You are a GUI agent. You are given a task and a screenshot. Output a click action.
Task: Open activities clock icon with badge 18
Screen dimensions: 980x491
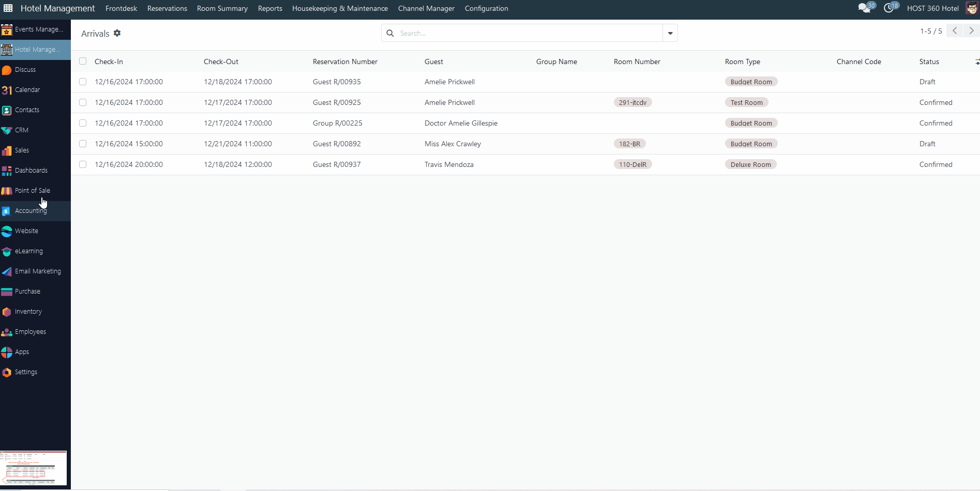point(891,8)
